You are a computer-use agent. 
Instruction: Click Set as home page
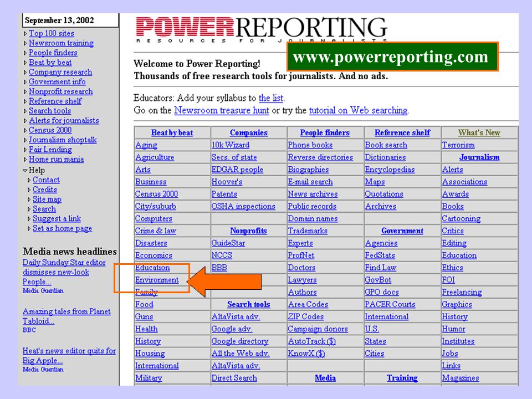click(62, 229)
